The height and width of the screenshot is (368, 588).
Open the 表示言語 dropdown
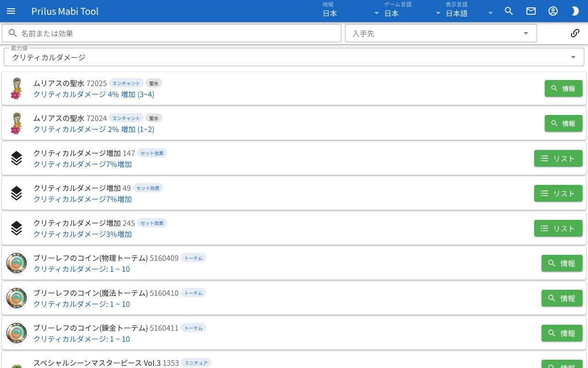point(470,11)
